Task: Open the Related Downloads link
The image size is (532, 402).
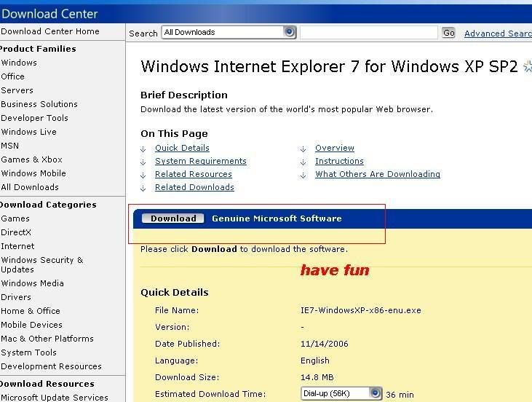Action: pyautogui.click(x=194, y=187)
